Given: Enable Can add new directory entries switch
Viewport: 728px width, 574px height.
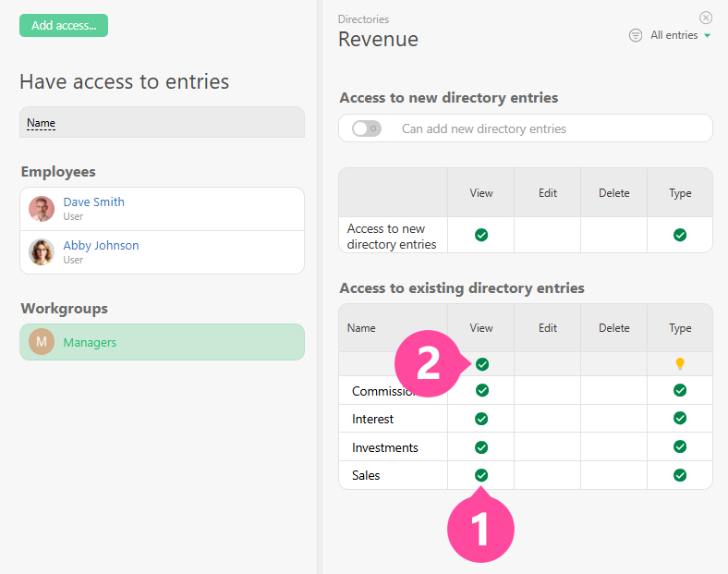Looking at the screenshot, I should pyautogui.click(x=367, y=128).
